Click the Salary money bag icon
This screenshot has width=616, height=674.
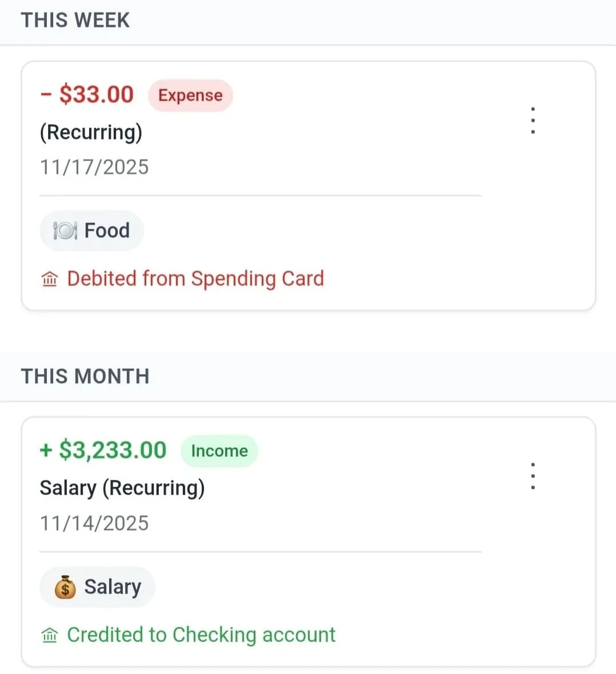coord(65,587)
